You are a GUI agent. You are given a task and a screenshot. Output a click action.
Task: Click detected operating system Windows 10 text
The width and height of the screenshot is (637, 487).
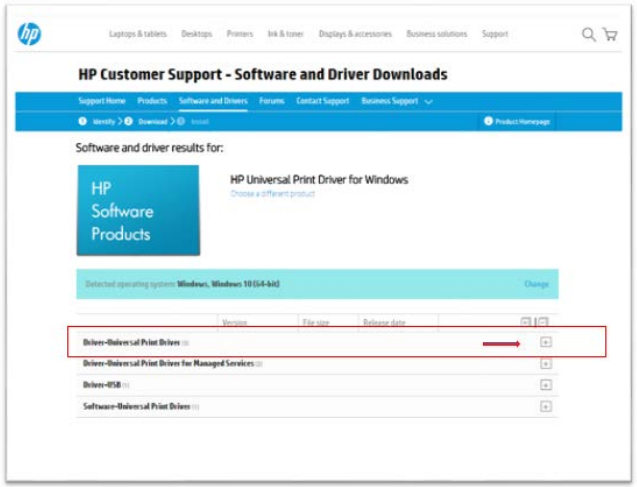pos(228,284)
